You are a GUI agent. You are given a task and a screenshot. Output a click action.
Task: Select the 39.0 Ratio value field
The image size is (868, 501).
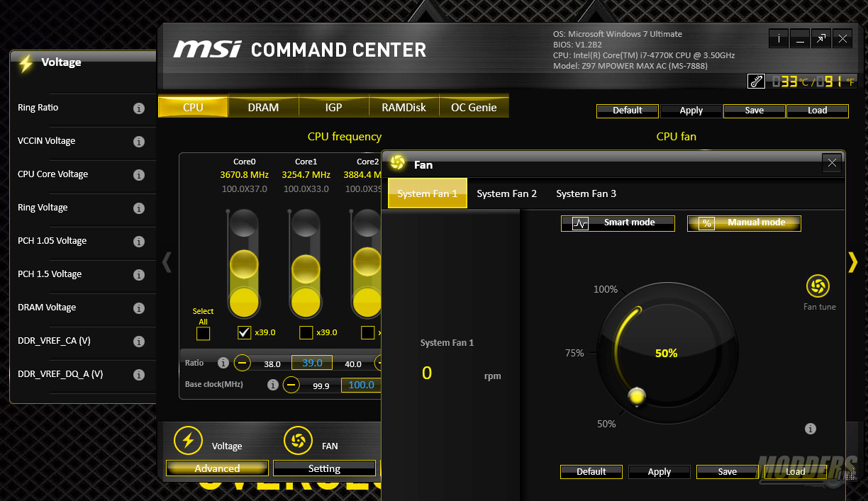click(x=312, y=363)
